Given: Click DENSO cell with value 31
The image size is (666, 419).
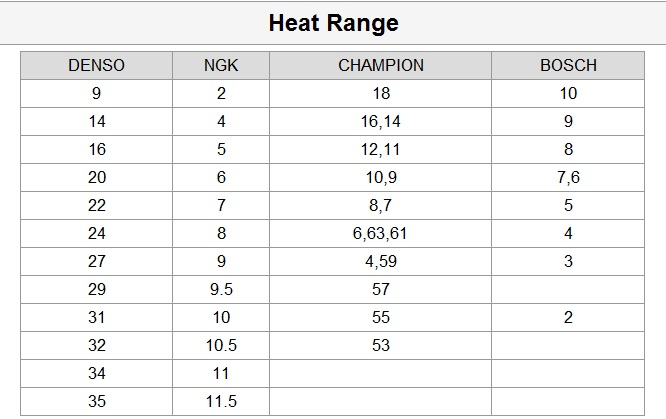Looking at the screenshot, I should (x=97, y=318).
